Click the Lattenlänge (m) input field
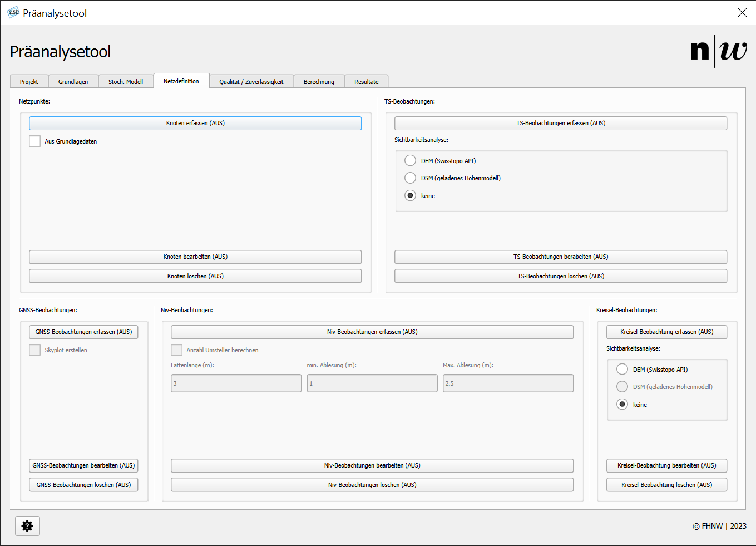Image resolution: width=756 pixels, height=546 pixels. 236,383
